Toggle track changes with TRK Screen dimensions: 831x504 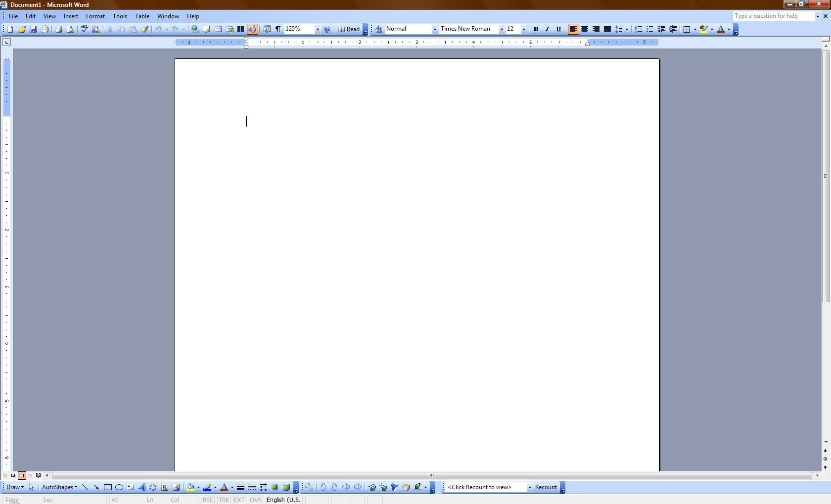(x=224, y=500)
